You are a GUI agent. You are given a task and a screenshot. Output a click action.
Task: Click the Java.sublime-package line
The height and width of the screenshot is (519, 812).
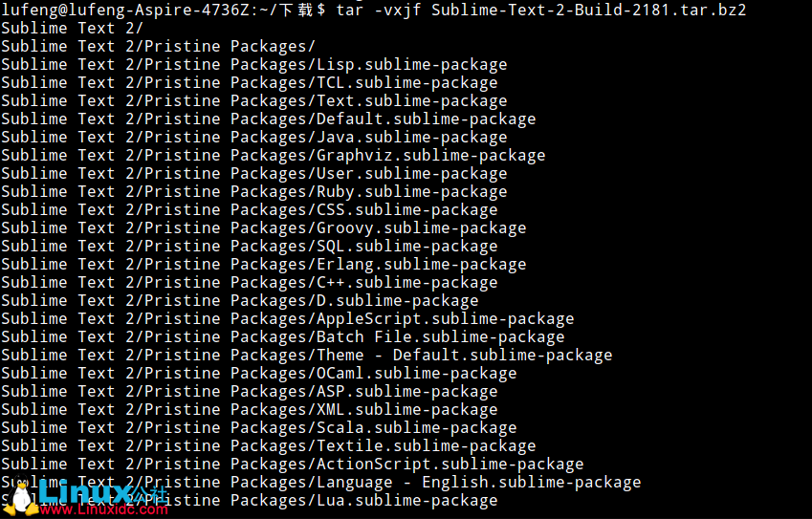[411, 137]
